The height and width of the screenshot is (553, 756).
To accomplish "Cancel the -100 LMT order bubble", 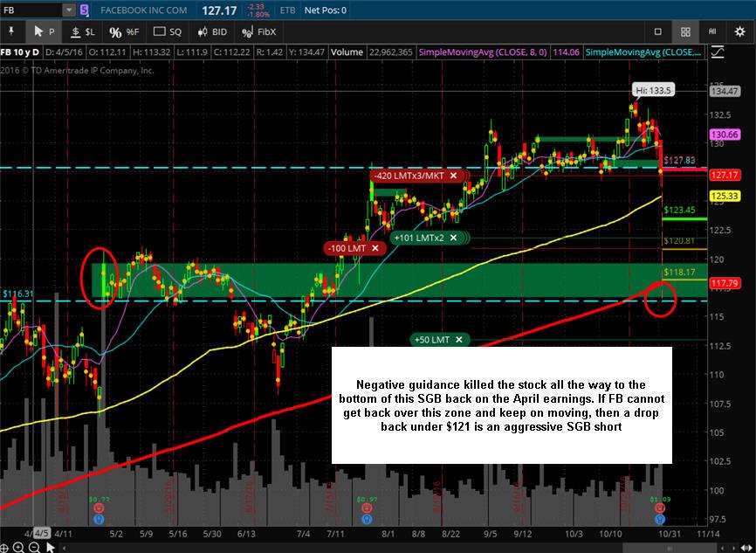I will (x=375, y=248).
